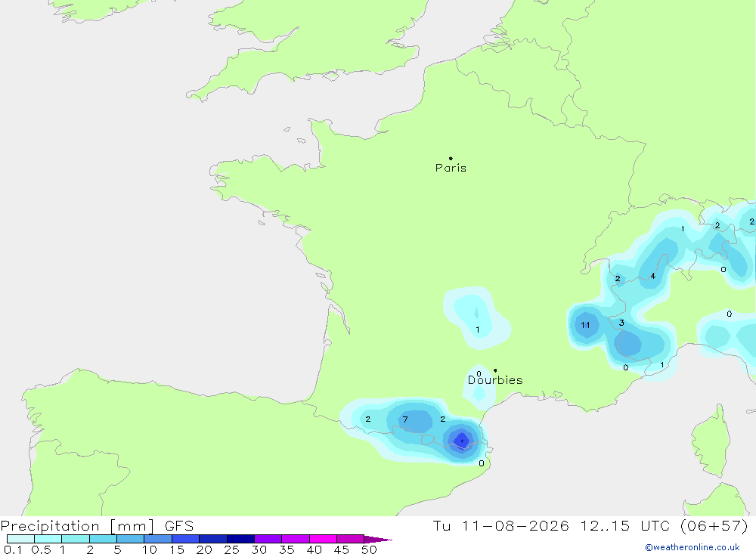The width and height of the screenshot is (756, 554).
Task: Select the Dourbies location dot marker
Action: point(495,370)
